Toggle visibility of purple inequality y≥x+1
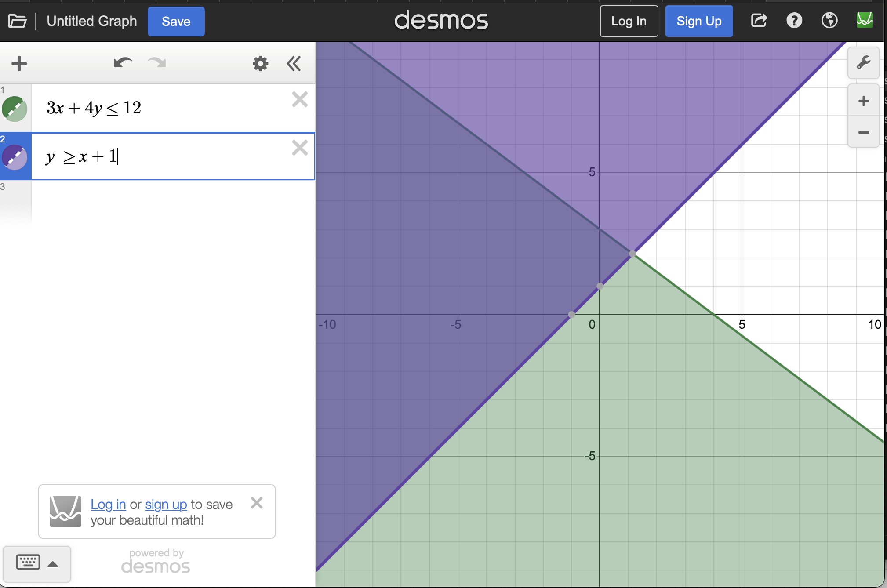Viewport: 887px width, 588px height. click(x=15, y=157)
